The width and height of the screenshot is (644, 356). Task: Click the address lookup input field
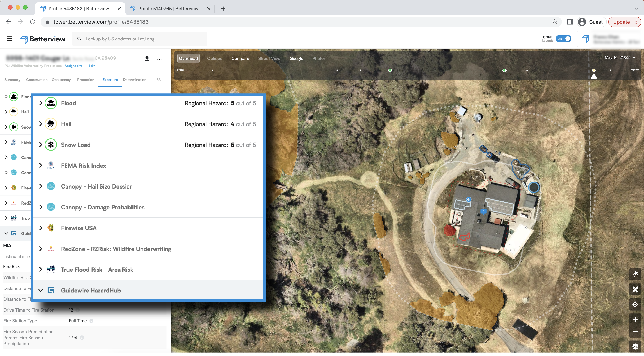click(x=140, y=39)
